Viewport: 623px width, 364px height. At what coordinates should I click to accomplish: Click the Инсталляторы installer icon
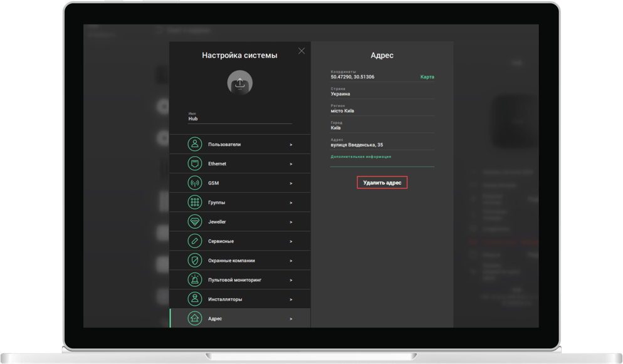pyautogui.click(x=195, y=299)
